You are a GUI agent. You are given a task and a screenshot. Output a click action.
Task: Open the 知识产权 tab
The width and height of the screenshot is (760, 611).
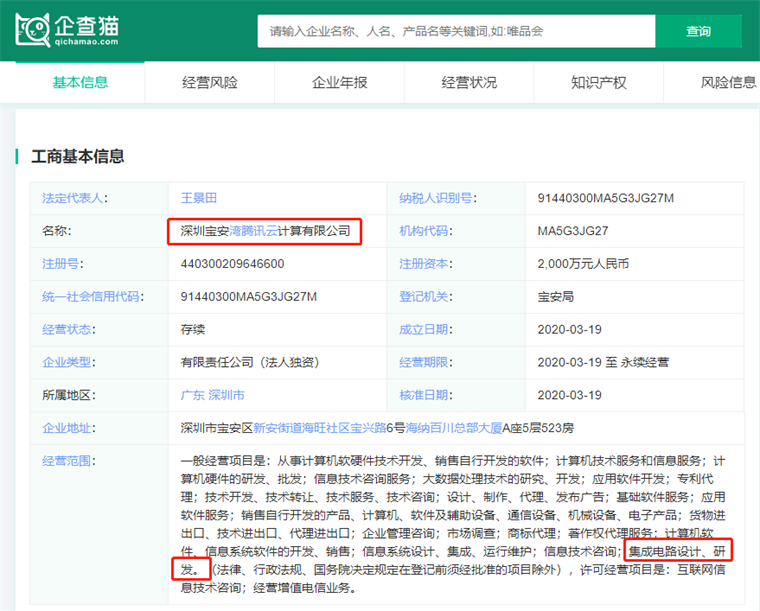point(599,82)
